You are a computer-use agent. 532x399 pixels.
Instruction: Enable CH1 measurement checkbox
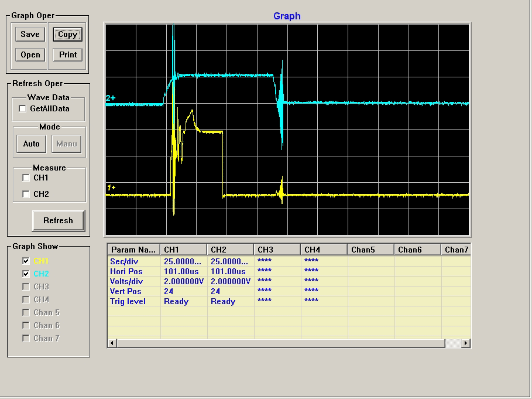point(26,178)
